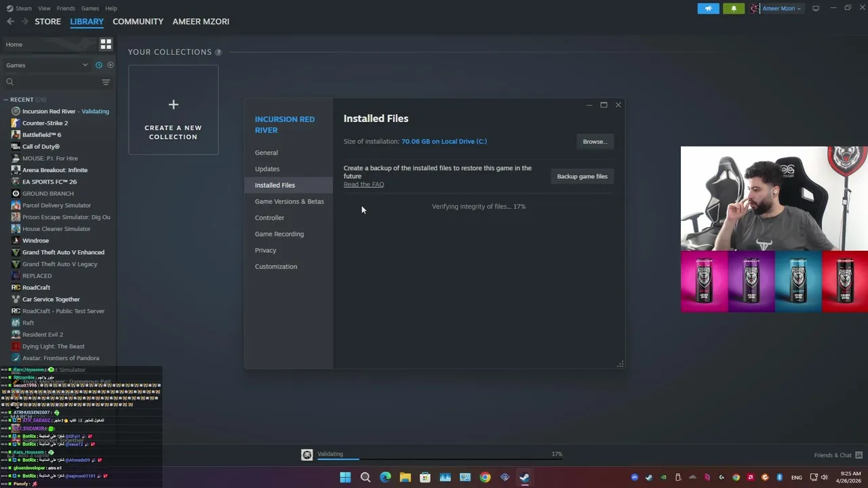Go back with the left arrow
The width and height of the screenshot is (868, 488).
coord(10,22)
